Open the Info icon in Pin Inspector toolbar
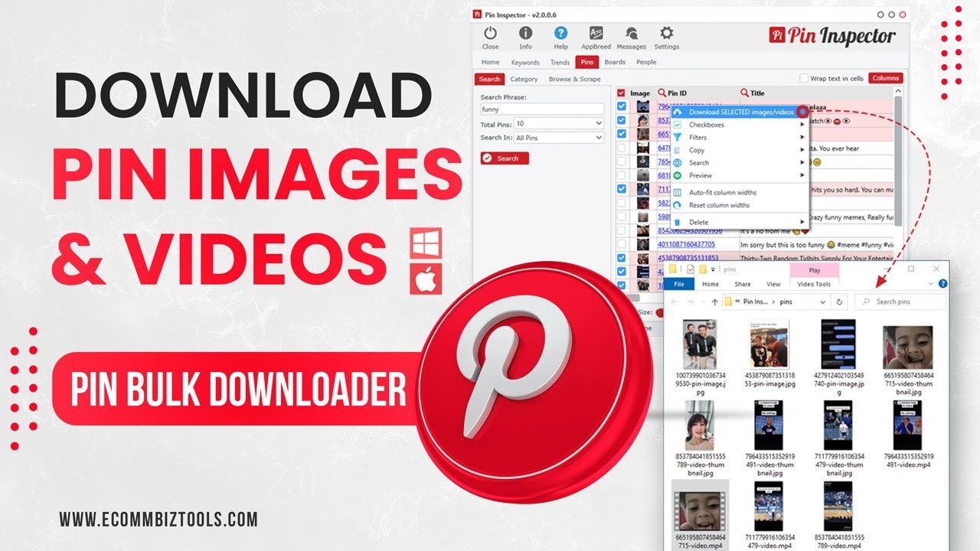The width and height of the screenshot is (980, 551). tap(525, 33)
